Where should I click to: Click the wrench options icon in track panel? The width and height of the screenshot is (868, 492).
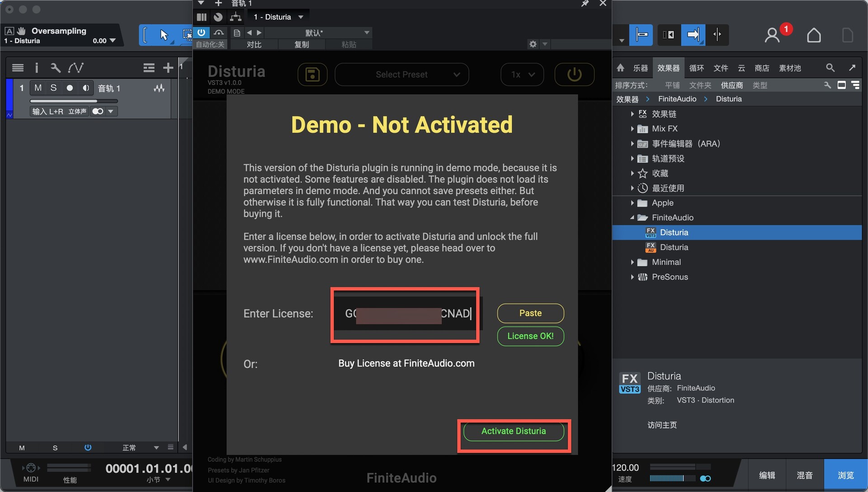tap(56, 68)
